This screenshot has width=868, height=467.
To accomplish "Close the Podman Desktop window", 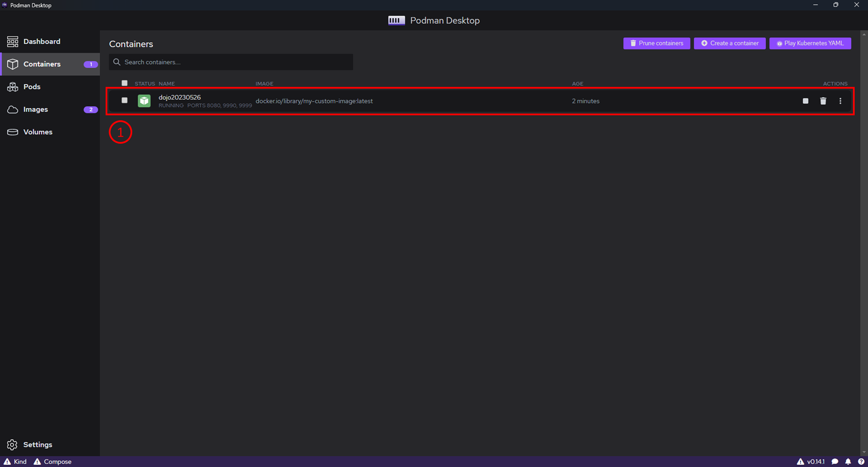I will (857, 5).
